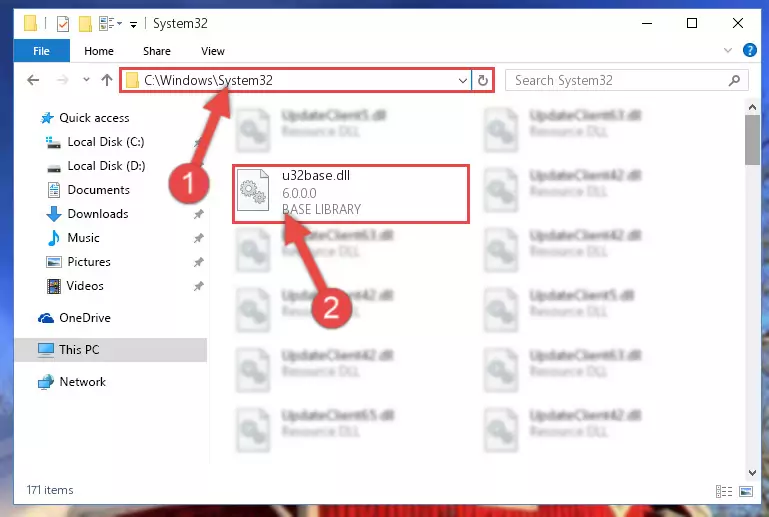Image resolution: width=769 pixels, height=517 pixels.
Task: Open the File ribbon tab
Action: pos(41,51)
